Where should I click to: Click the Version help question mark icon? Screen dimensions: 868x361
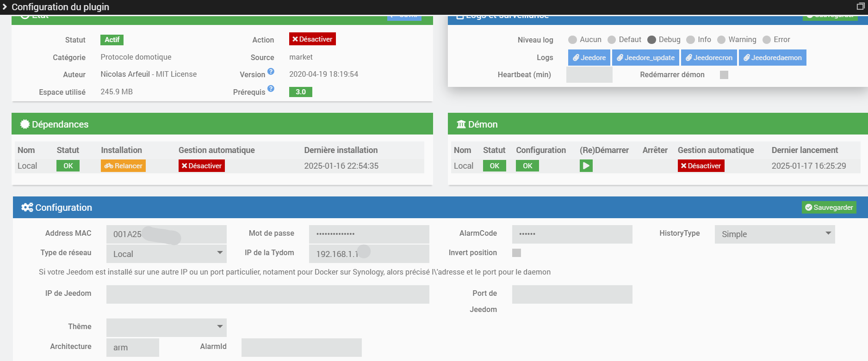(271, 71)
